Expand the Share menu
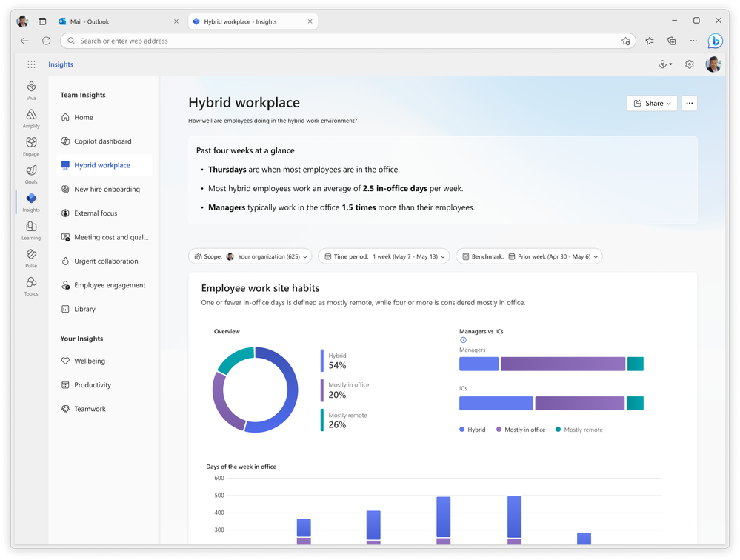 (651, 103)
